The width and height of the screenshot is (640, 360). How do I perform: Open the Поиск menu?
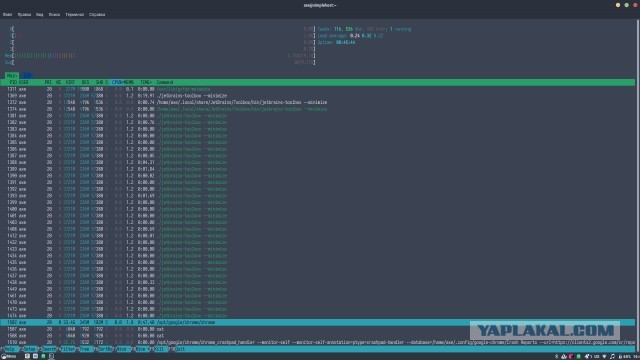[x=54, y=14]
